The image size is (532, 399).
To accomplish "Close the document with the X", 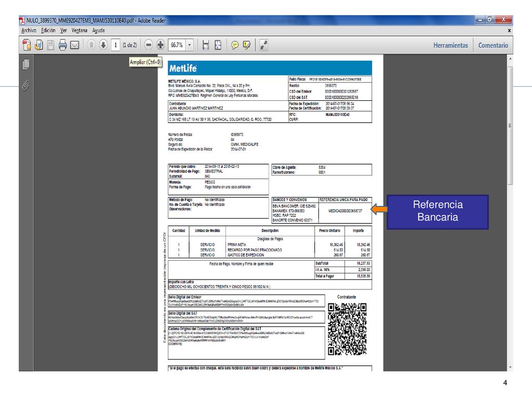I will point(509,31).
